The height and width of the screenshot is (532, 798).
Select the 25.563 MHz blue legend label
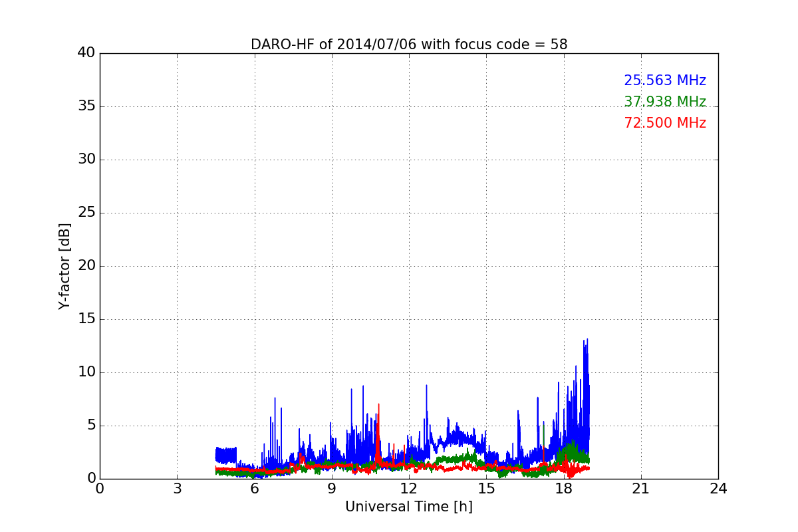point(665,80)
